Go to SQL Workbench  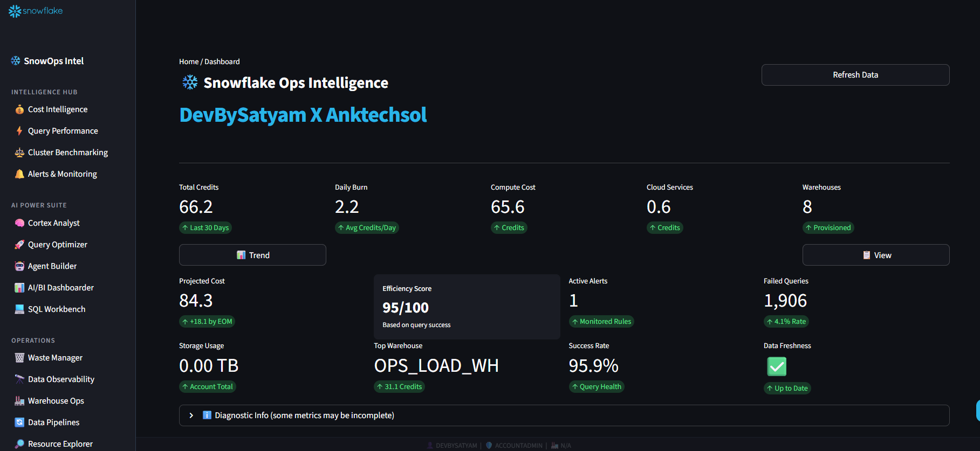point(57,309)
